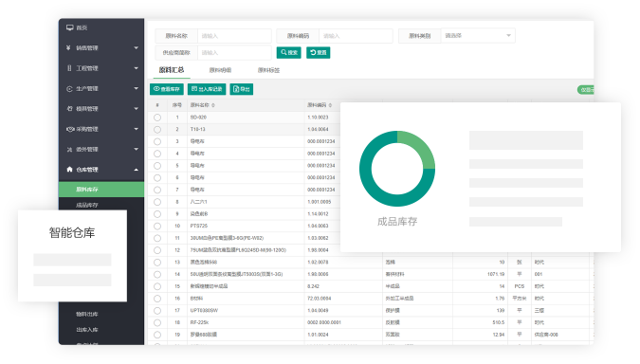This screenshot has width=640, height=364.
Task: Switch to the 原料明细 tab
Action: click(220, 70)
